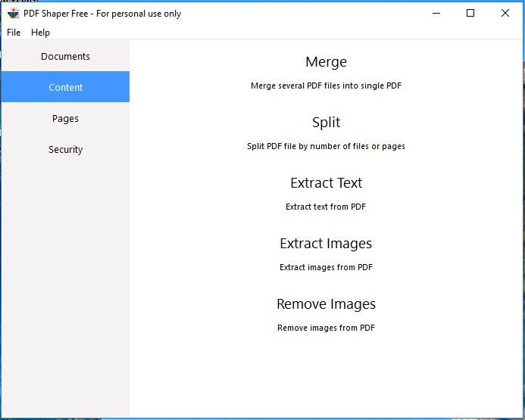Click 'Extract text from PDF' description
The image size is (525, 420).
coord(326,207)
